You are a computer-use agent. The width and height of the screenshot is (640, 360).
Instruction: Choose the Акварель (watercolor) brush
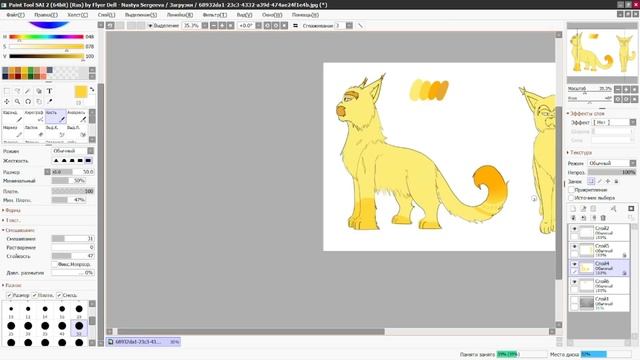pos(77,116)
